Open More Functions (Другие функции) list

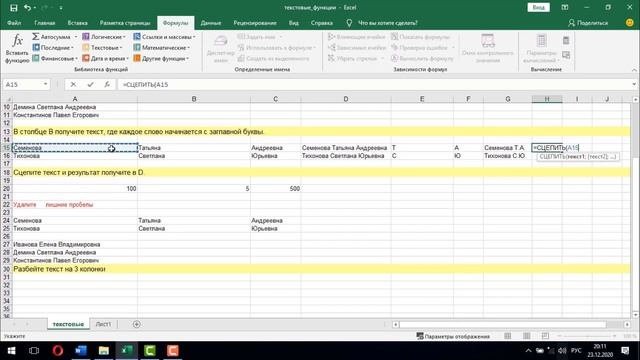tap(161, 58)
